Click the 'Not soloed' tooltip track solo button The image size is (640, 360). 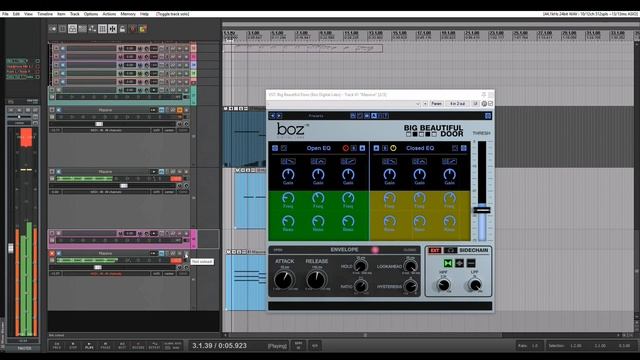click(186, 254)
